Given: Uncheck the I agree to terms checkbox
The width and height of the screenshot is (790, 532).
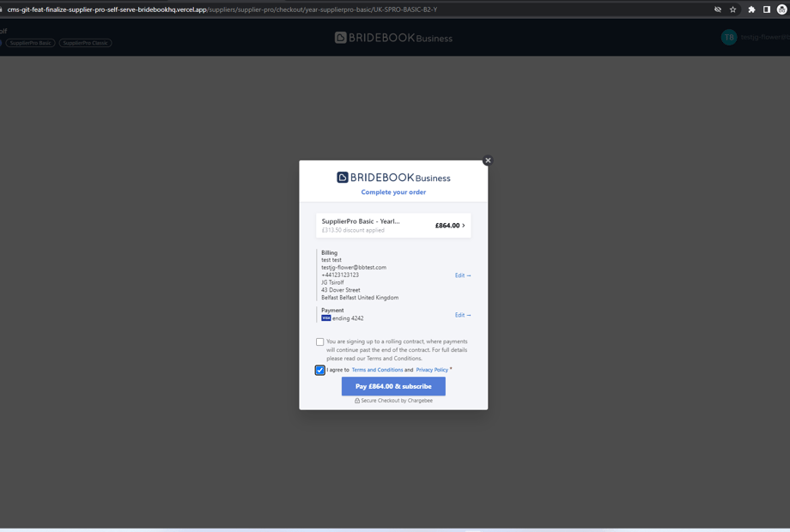Looking at the screenshot, I should 320,370.
